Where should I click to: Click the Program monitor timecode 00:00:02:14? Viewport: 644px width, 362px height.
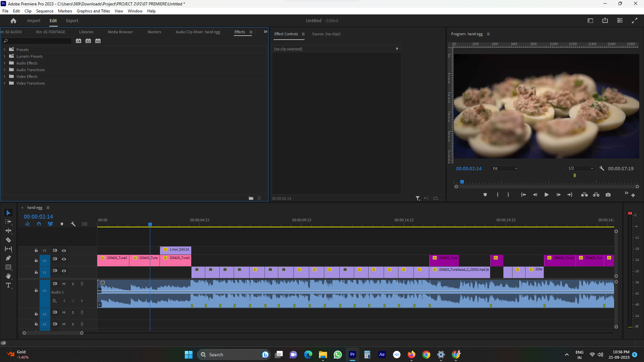coord(469,169)
